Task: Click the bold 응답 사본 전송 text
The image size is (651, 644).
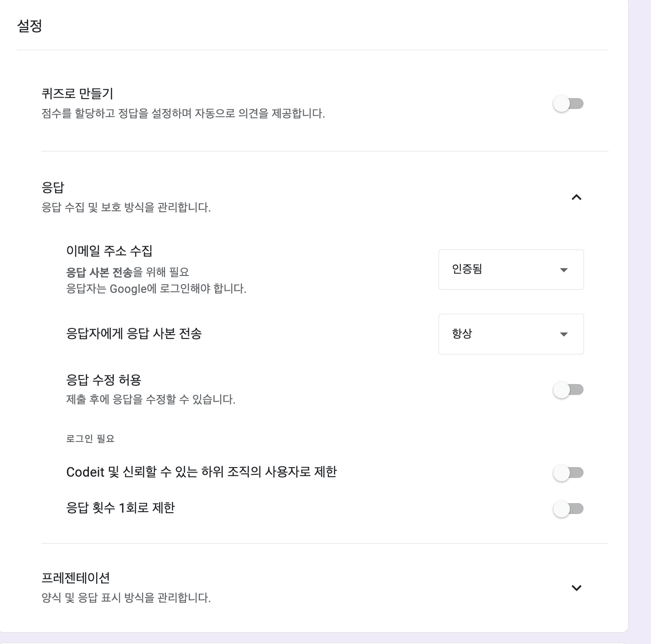Action: tap(99, 272)
